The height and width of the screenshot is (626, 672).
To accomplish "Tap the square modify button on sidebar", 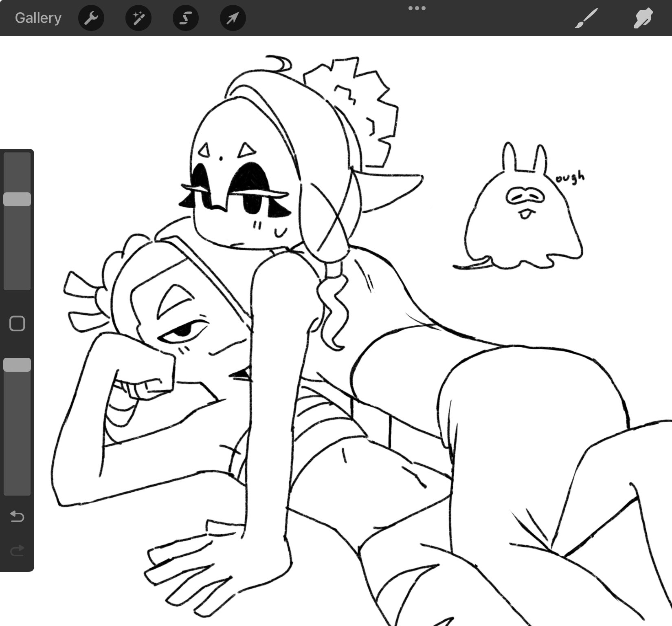I will coord(17,324).
